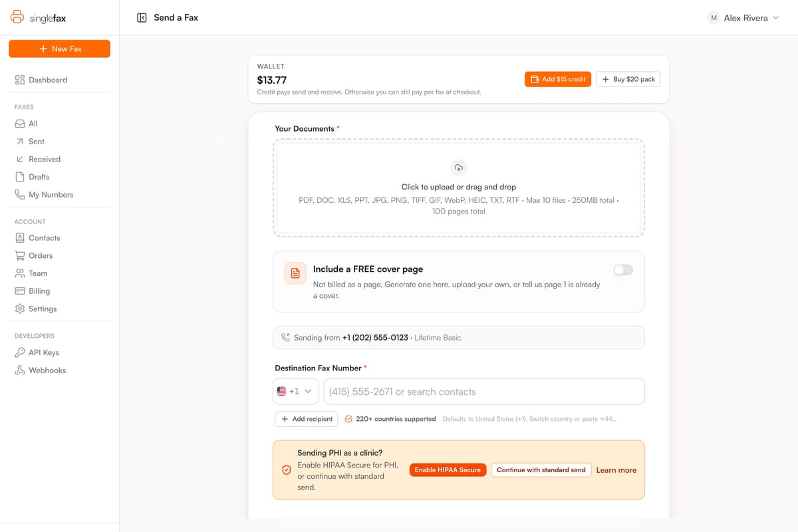798x532 pixels.
Task: Click the Contacts icon in sidebar
Action: click(20, 238)
